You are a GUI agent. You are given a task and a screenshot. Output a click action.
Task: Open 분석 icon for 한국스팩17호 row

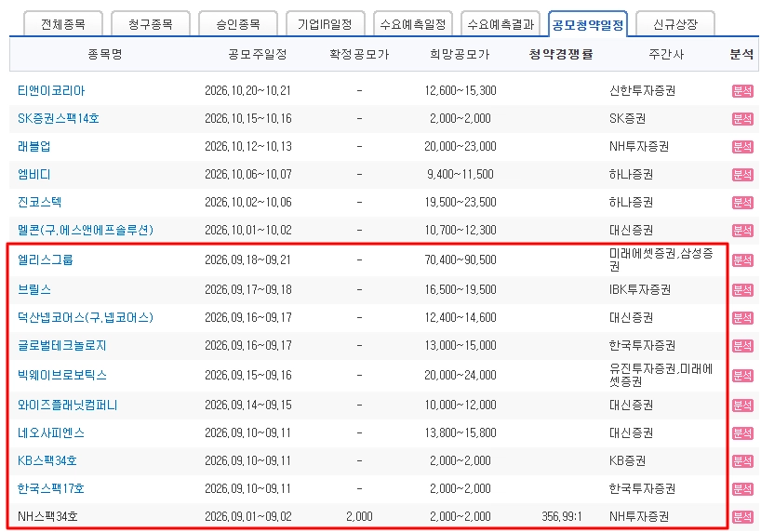point(742,489)
